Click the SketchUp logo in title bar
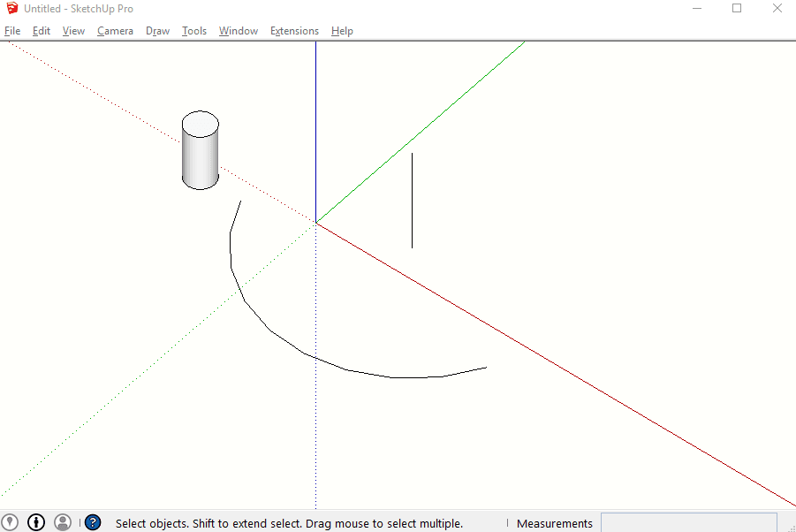The image size is (796, 532). pos(12,8)
